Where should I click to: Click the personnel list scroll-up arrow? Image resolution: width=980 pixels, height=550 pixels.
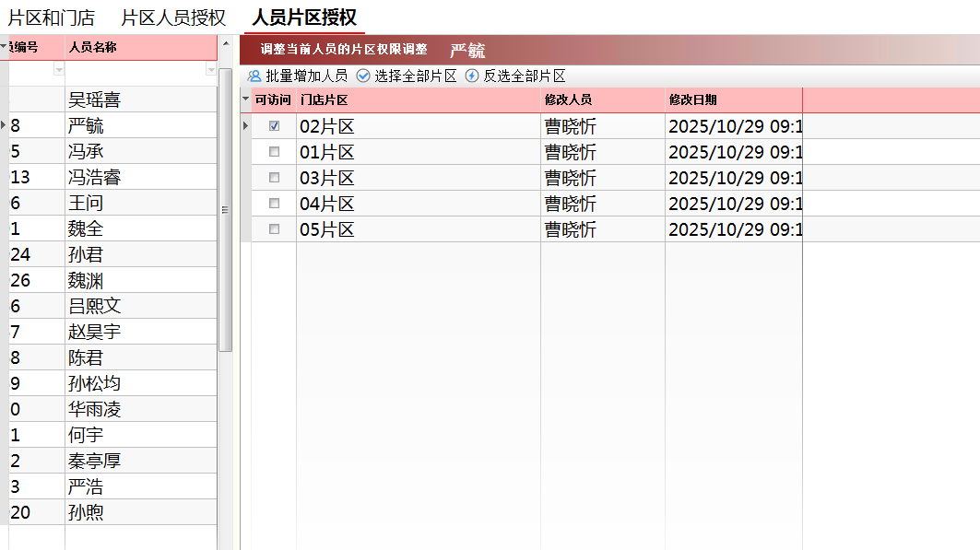(x=226, y=43)
